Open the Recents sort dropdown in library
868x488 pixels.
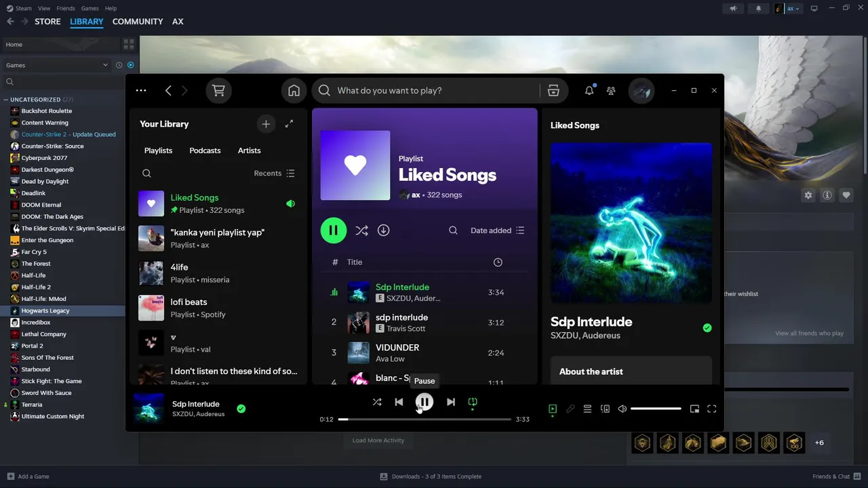click(x=274, y=174)
